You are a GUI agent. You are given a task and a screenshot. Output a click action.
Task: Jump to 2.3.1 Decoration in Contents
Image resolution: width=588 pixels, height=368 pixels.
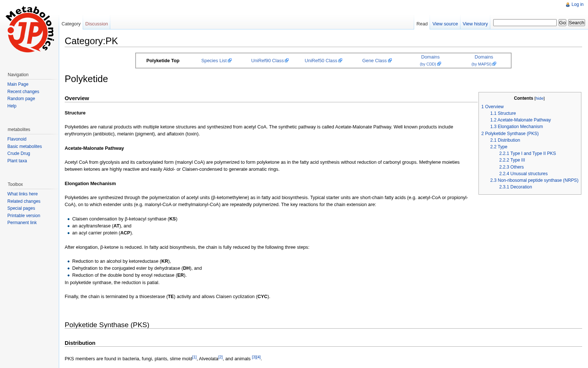pyautogui.click(x=516, y=187)
